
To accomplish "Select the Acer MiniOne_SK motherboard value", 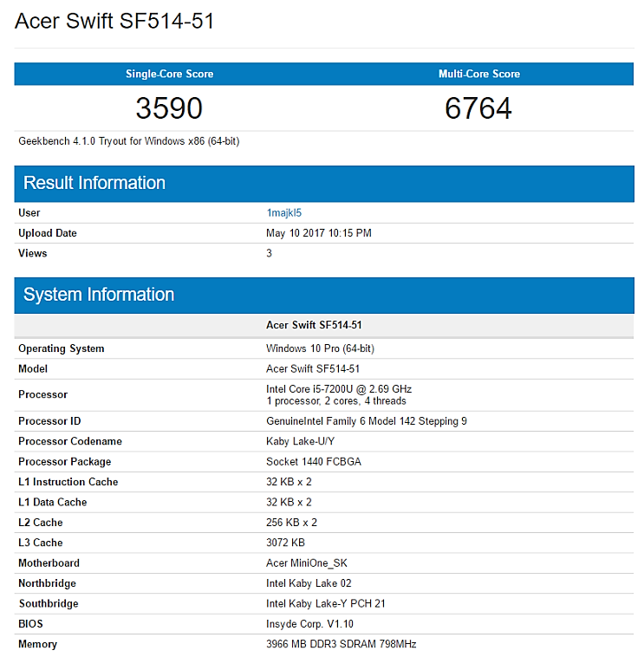I will coord(306,563).
